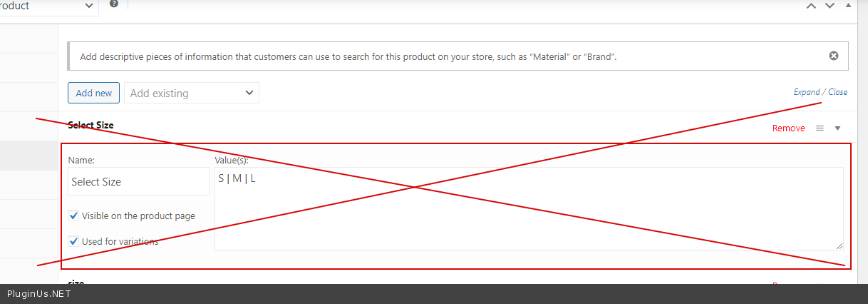
Task: Click the lowercase size attribute heading
Action: (x=76, y=283)
